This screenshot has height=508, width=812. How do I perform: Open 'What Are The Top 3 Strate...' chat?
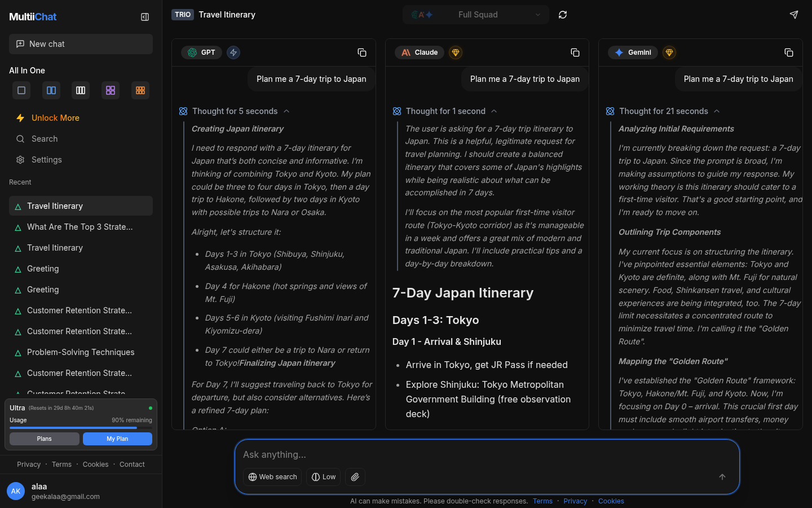coord(81,227)
